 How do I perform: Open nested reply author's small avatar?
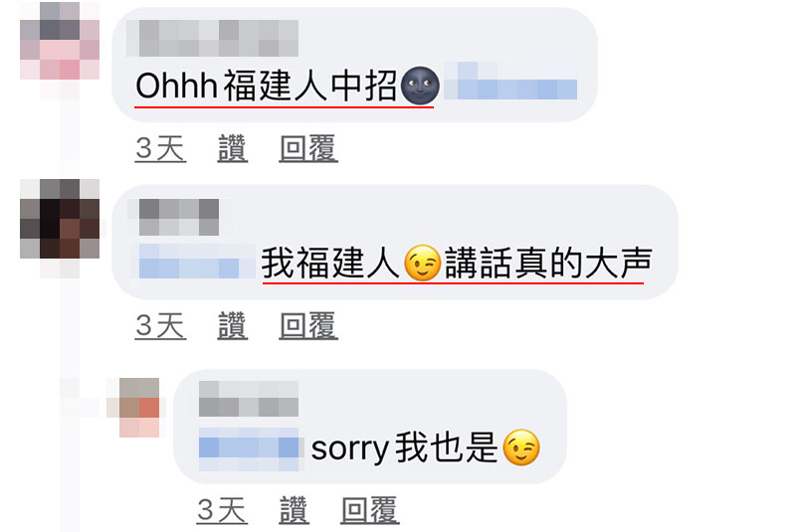click(139, 408)
